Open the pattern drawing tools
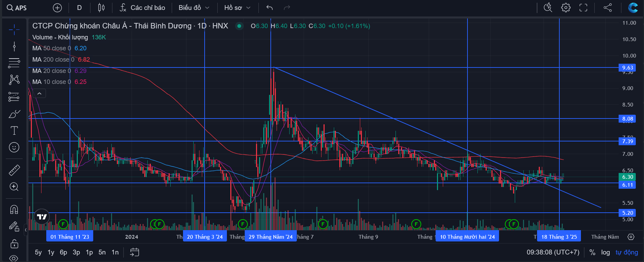 pyautogui.click(x=14, y=79)
